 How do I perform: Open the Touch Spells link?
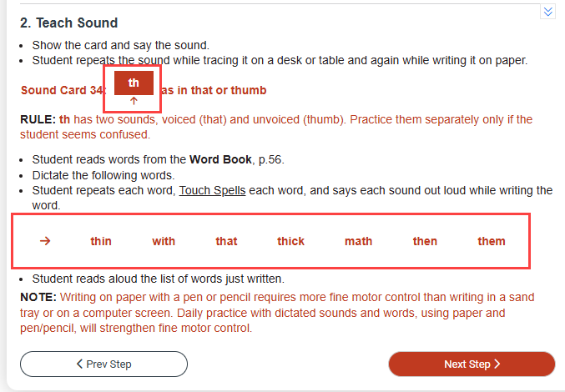[x=212, y=190]
